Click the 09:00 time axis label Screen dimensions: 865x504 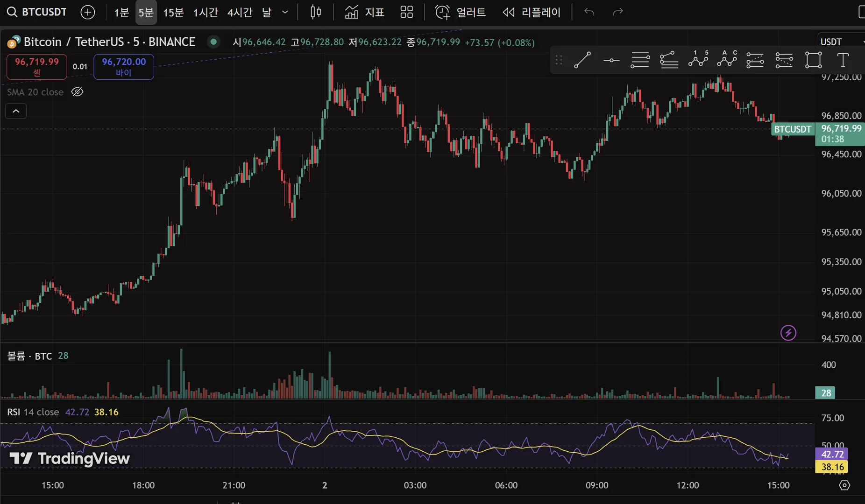click(597, 485)
